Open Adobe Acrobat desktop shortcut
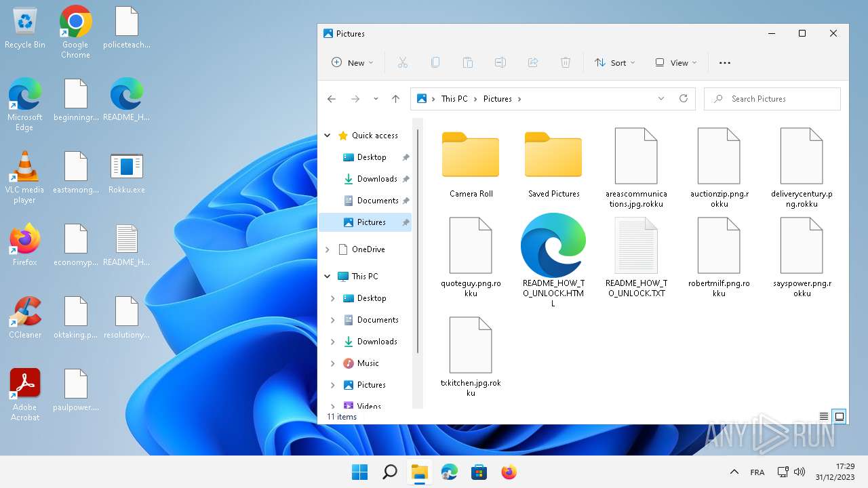 click(x=25, y=395)
